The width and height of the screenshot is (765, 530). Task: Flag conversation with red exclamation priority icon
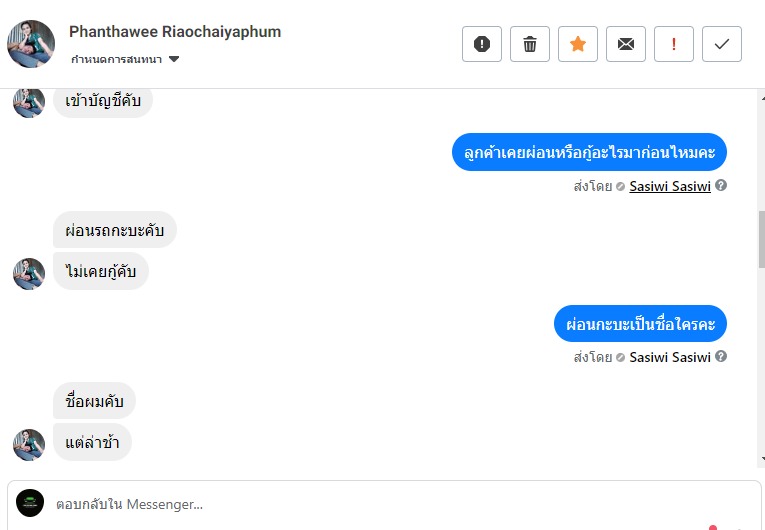click(x=674, y=44)
